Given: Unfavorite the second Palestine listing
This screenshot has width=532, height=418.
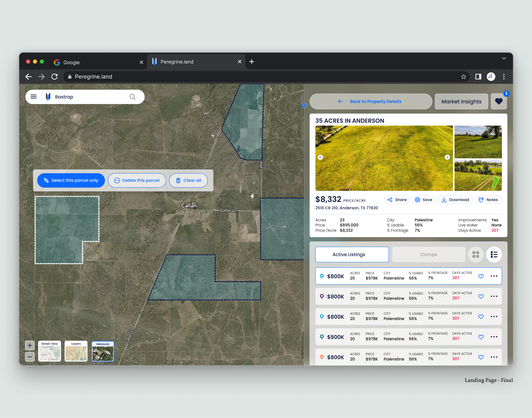Looking at the screenshot, I should pos(481,296).
